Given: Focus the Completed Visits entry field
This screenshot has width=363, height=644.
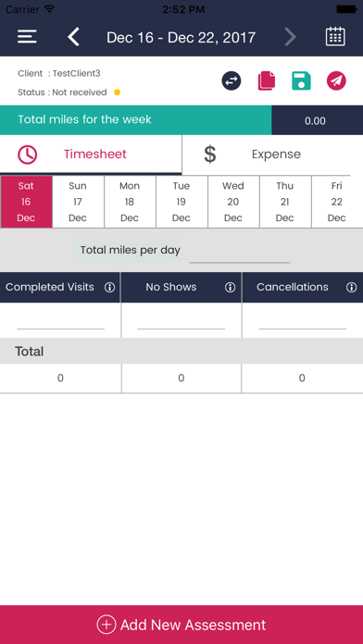Looking at the screenshot, I should 60,320.
